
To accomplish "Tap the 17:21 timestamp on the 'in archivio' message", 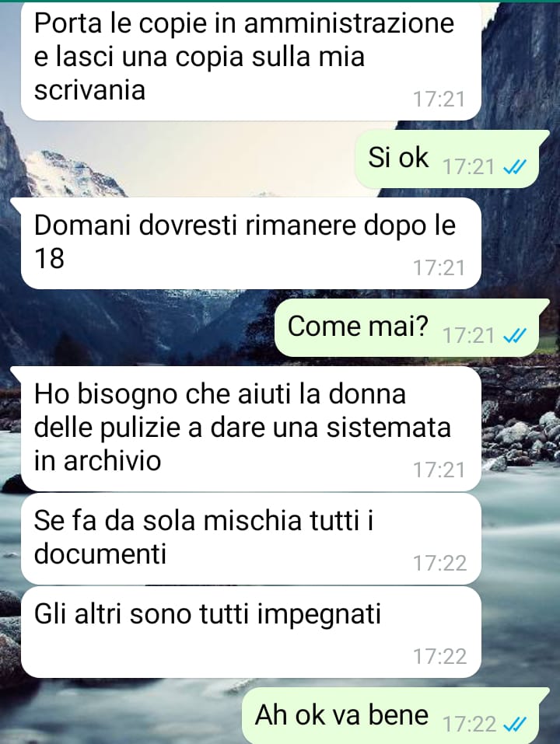I will tap(439, 470).
